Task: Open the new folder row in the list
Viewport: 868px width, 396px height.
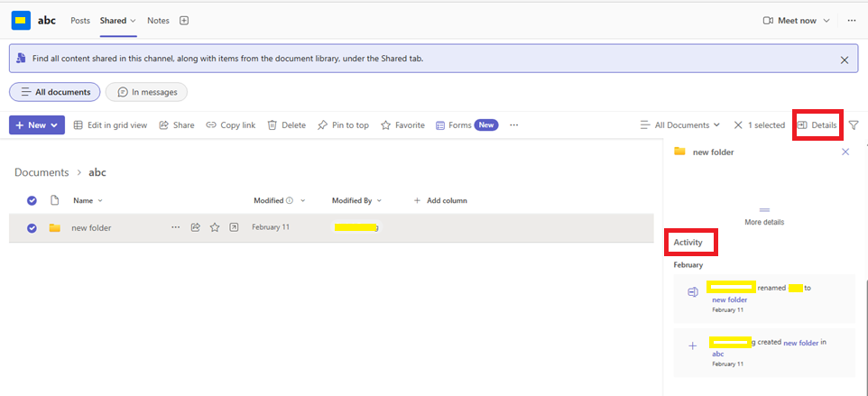Action: [x=91, y=228]
